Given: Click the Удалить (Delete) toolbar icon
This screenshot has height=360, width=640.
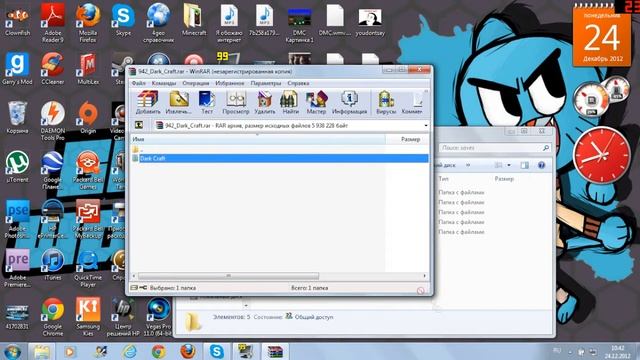Looking at the screenshot, I should tap(264, 102).
